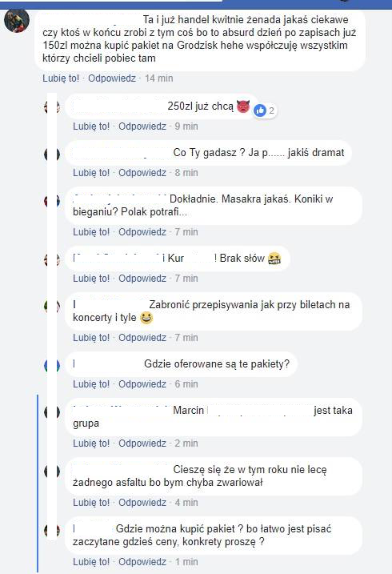Click 'Odpowiedz' under 'Co Ty gadasz' comment
This screenshot has height=574, width=392.
point(142,173)
